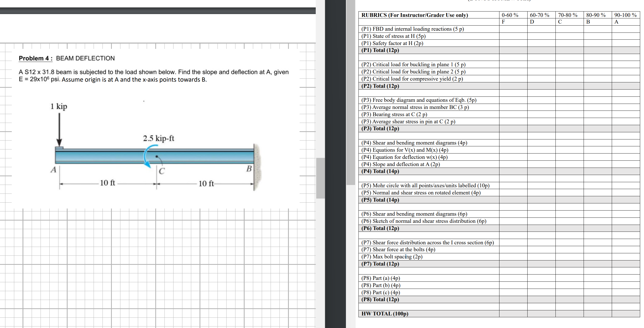Click the '0-60 %' column header

[510, 15]
